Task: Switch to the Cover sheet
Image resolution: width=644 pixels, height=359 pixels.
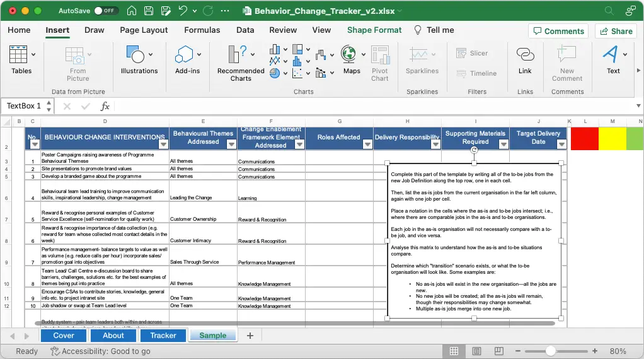Action: [x=64, y=335]
